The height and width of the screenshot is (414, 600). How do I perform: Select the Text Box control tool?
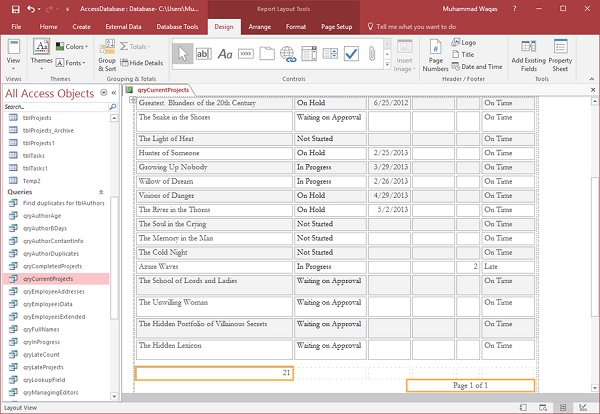(x=204, y=53)
